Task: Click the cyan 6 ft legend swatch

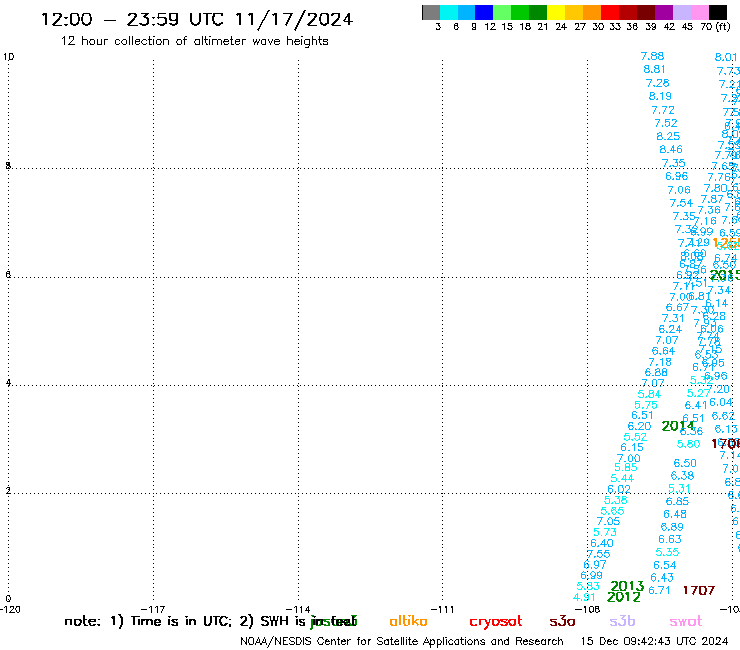Action: click(449, 12)
